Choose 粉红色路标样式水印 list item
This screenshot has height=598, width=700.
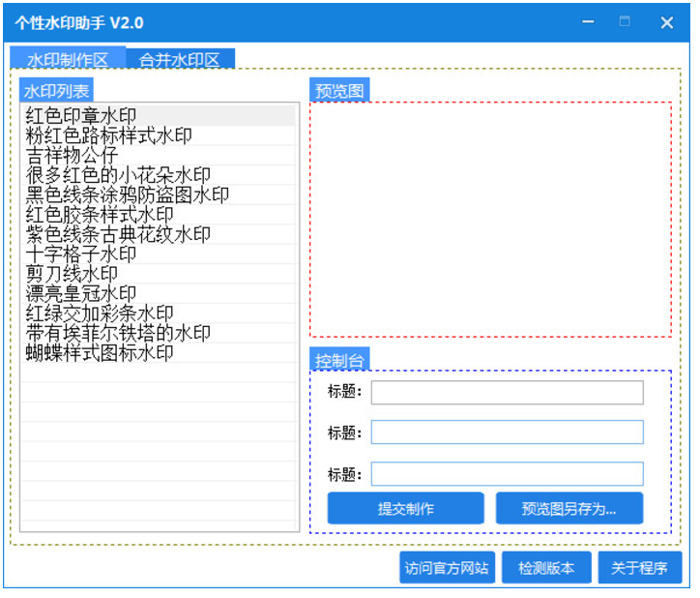[108, 135]
